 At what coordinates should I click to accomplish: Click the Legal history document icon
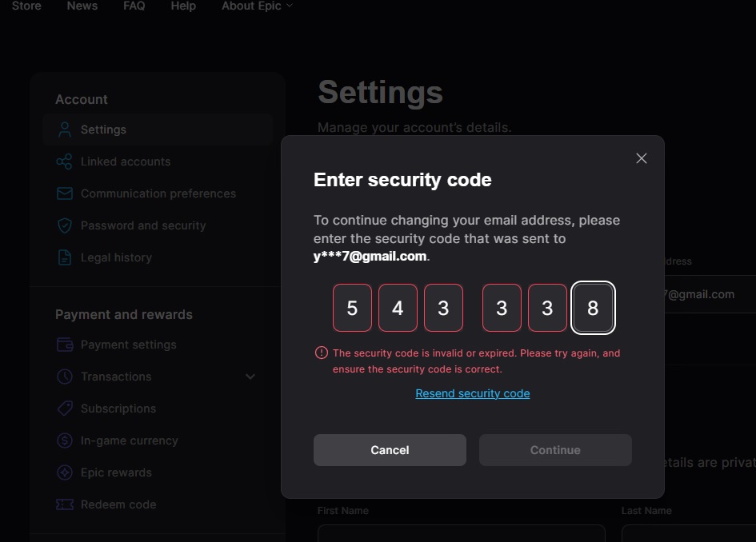click(65, 257)
